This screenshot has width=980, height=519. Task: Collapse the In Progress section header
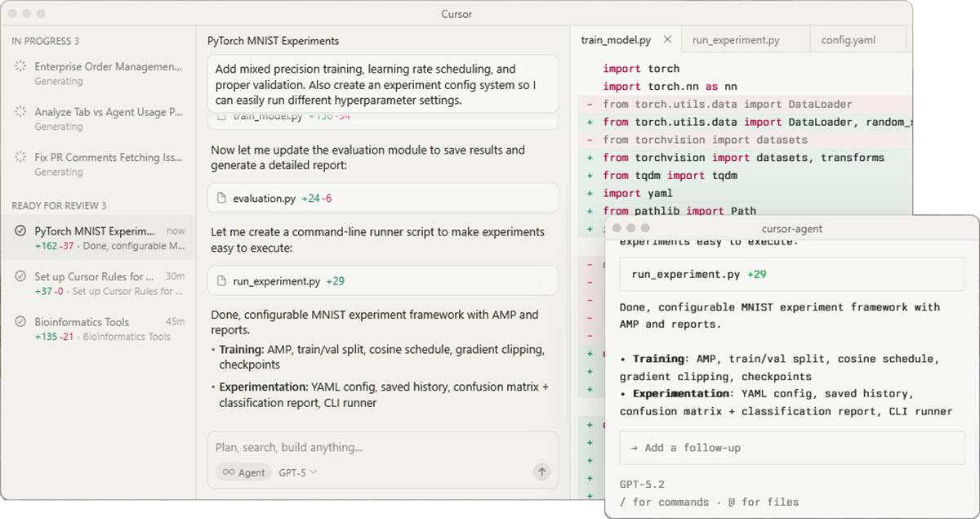click(x=45, y=40)
